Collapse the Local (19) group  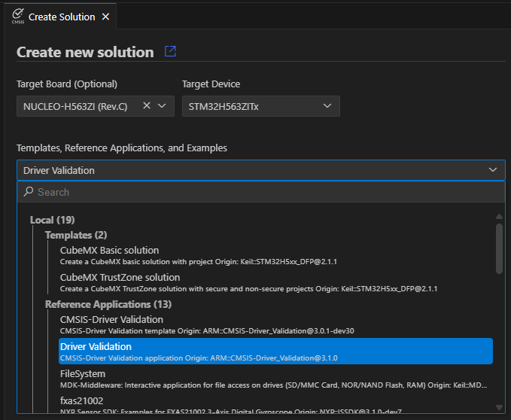(x=52, y=220)
